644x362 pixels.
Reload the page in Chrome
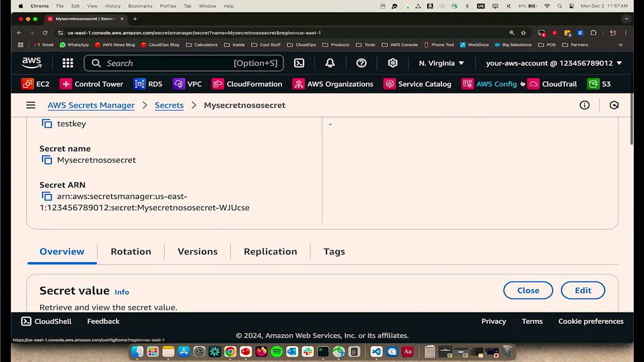45,33
